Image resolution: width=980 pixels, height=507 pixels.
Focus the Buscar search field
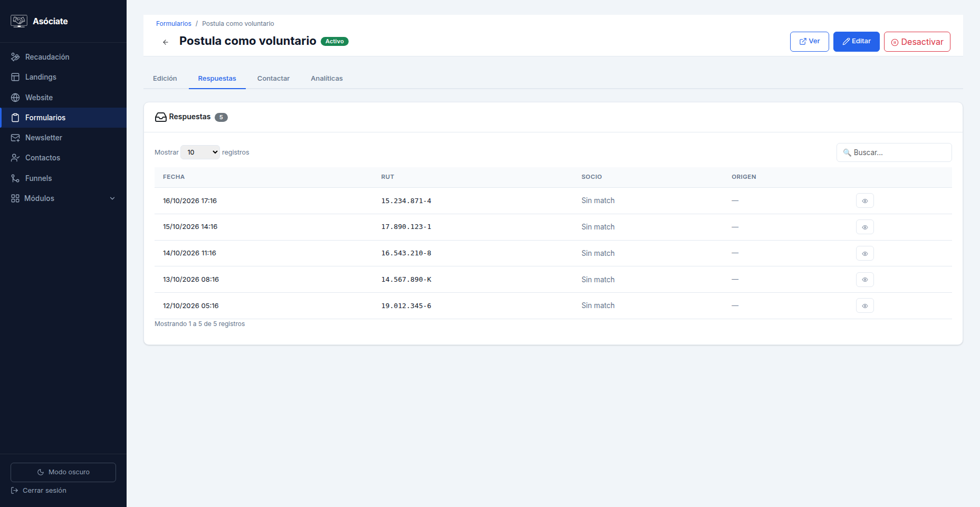click(894, 152)
